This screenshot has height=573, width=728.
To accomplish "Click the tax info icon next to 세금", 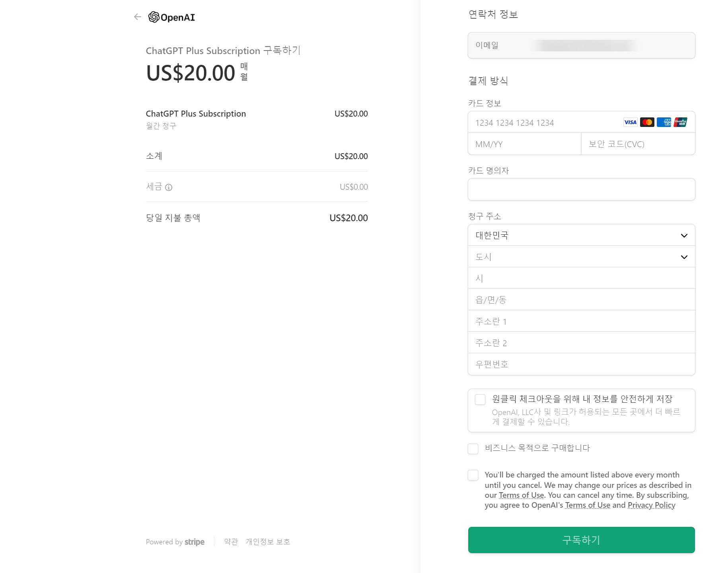I will pyautogui.click(x=169, y=187).
